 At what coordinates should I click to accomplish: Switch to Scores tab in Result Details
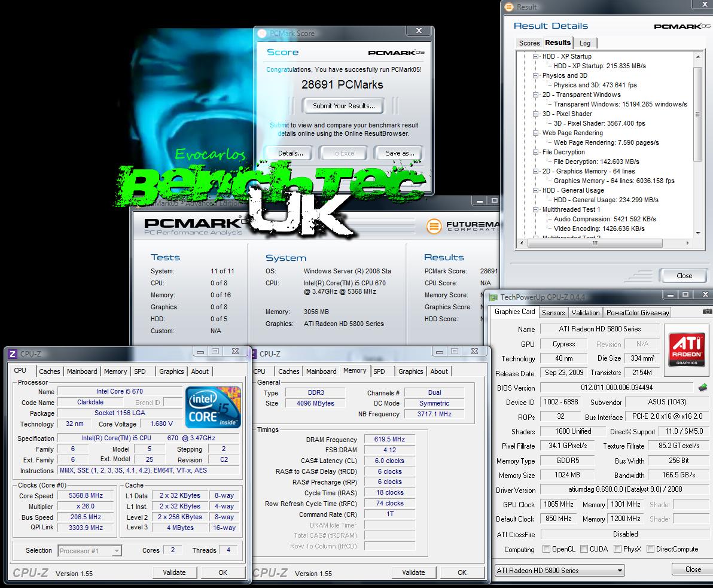(x=529, y=43)
